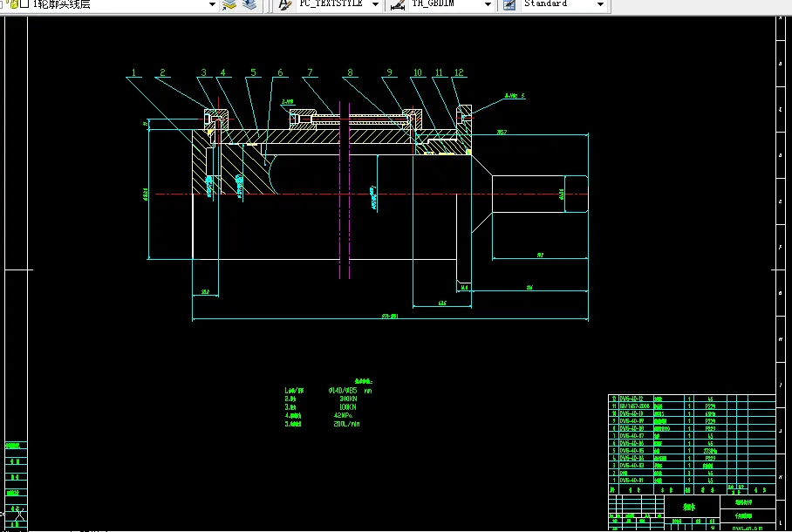Click the overall length dimension below the cylinder
Image resolution: width=792 pixels, height=532 pixels.
pos(390,317)
